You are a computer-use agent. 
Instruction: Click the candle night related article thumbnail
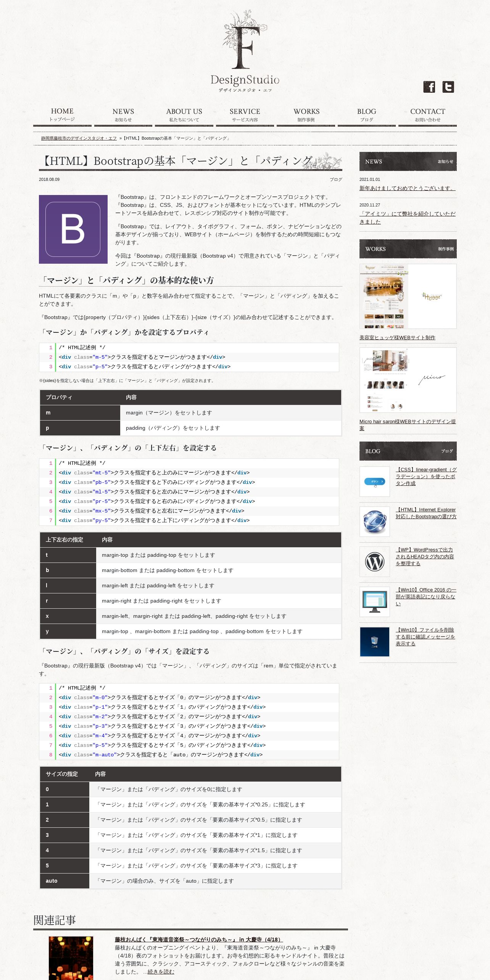point(71,958)
